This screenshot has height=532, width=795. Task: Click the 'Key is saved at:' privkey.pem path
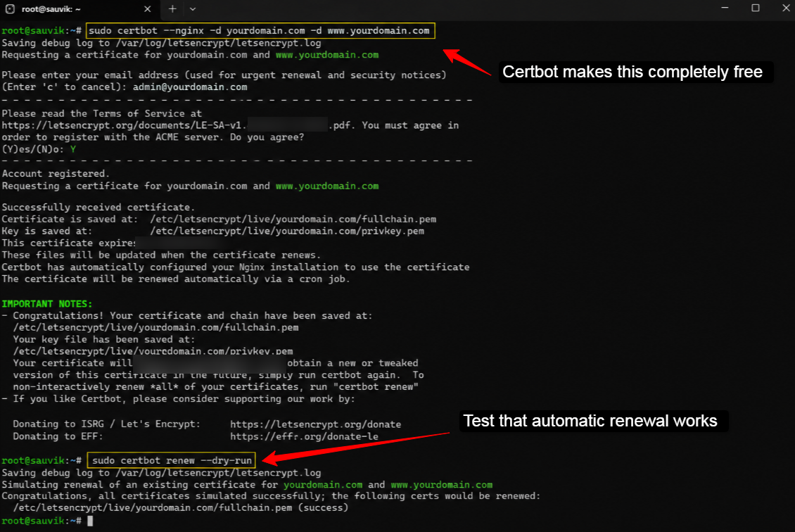pyautogui.click(x=287, y=232)
